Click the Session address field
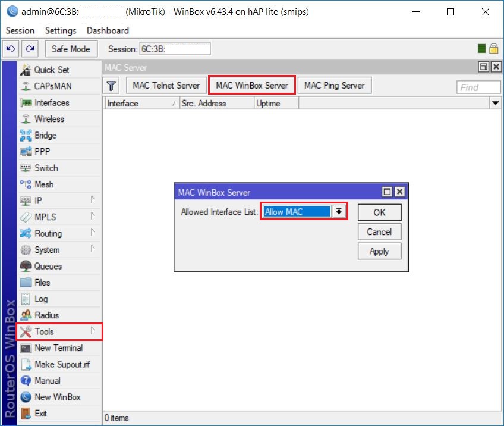This screenshot has height=426, width=504. pos(175,49)
